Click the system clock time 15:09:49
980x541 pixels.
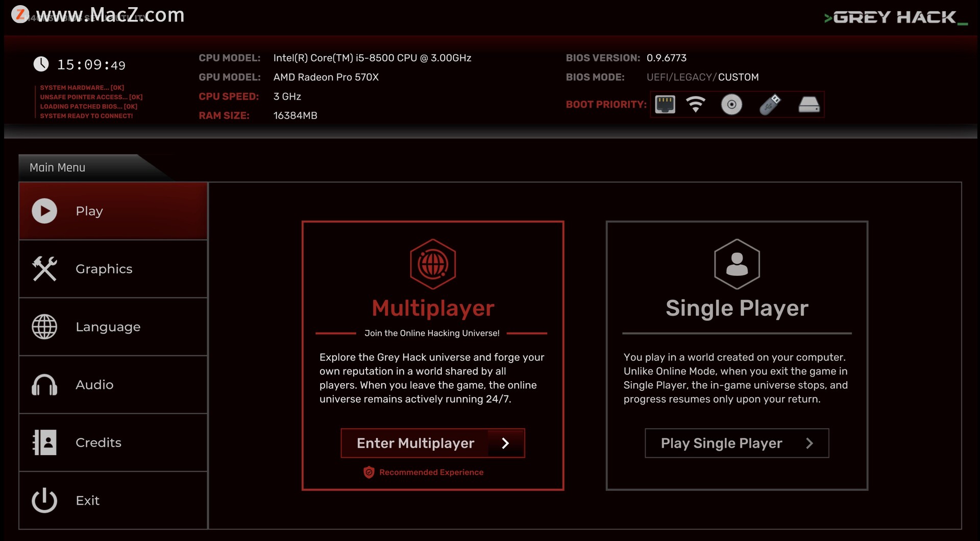[x=91, y=65]
